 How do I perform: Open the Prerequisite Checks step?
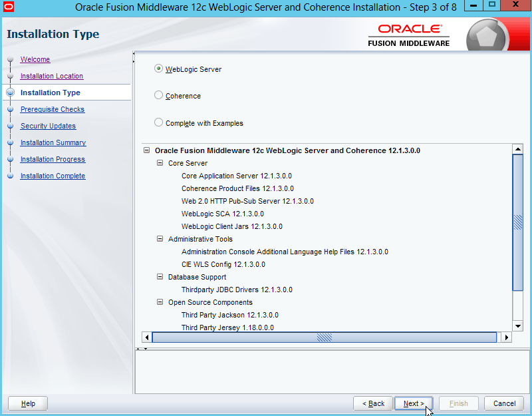(x=52, y=109)
